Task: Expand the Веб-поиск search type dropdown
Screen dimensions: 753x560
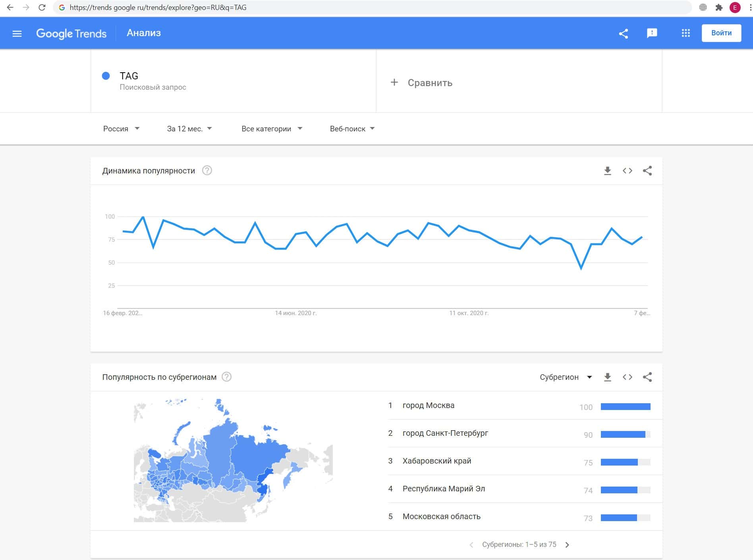Action: (352, 129)
